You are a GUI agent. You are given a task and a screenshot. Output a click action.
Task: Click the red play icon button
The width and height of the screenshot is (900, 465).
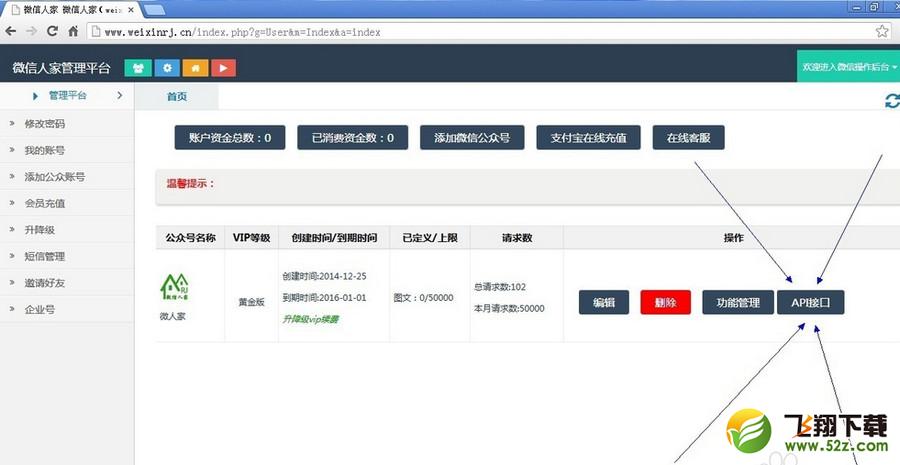[x=224, y=68]
